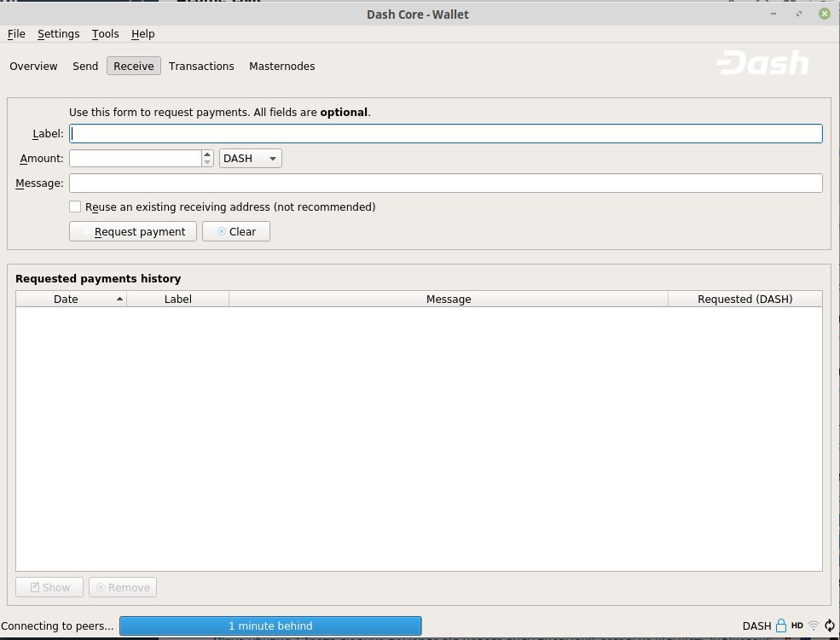Select the Receive tab

(x=133, y=66)
